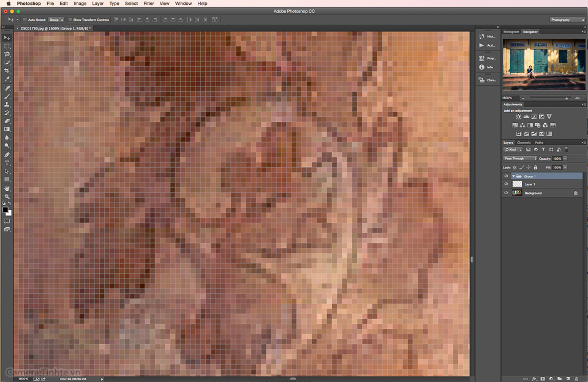Check Show Transform Controls
This screenshot has width=588, height=382.
click(70, 20)
